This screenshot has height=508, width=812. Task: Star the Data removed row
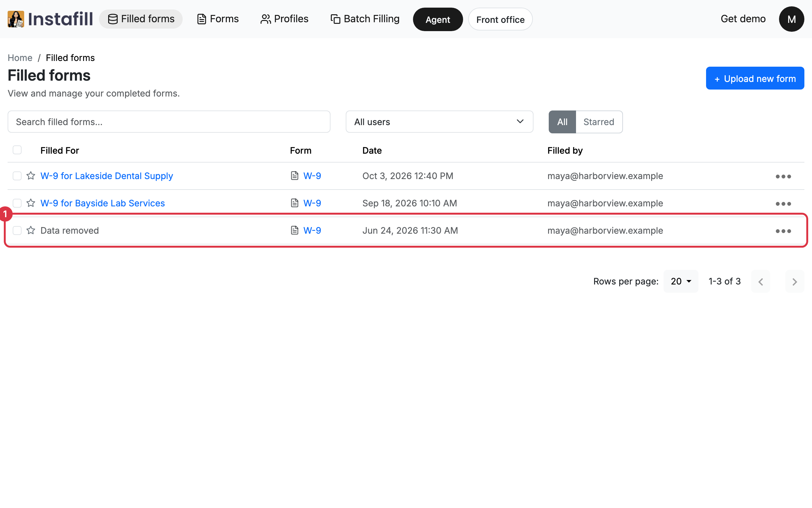pyautogui.click(x=31, y=230)
